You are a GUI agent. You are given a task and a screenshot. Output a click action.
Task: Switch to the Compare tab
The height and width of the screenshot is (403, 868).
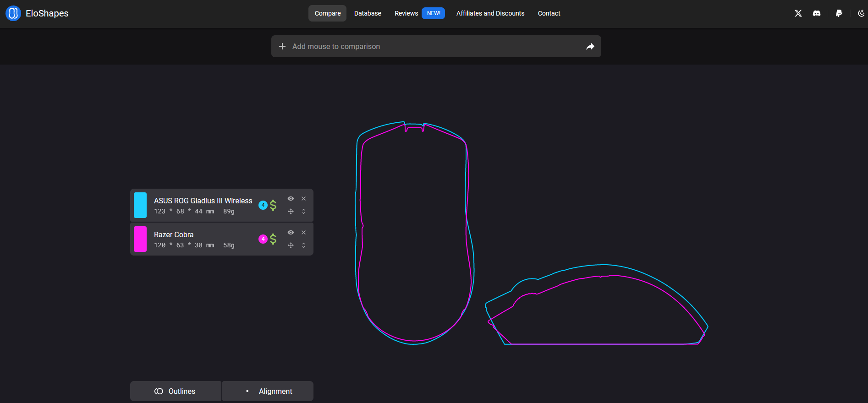coord(328,13)
